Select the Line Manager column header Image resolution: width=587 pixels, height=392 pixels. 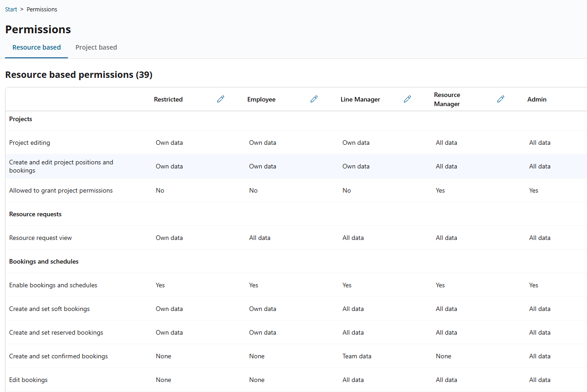360,99
